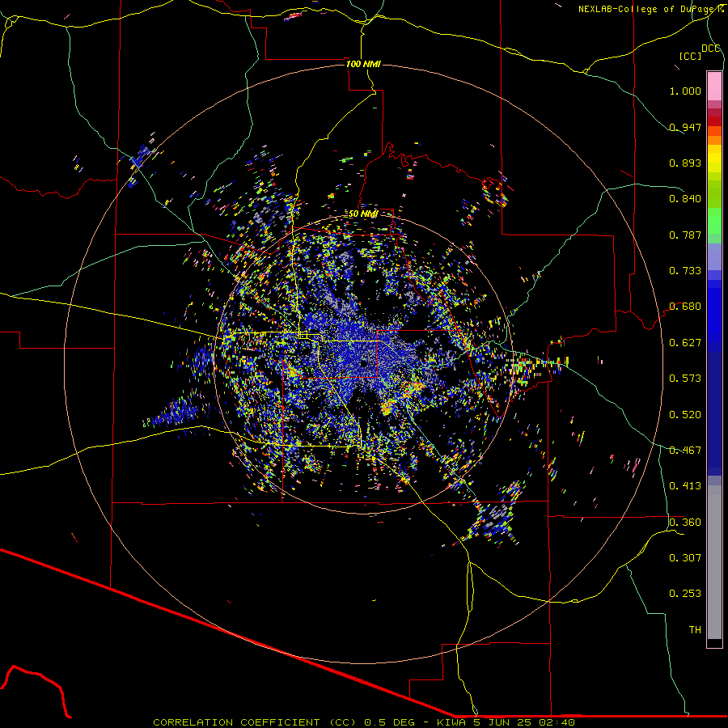
Task: Click the 0.520 scale value
Action: [685, 415]
